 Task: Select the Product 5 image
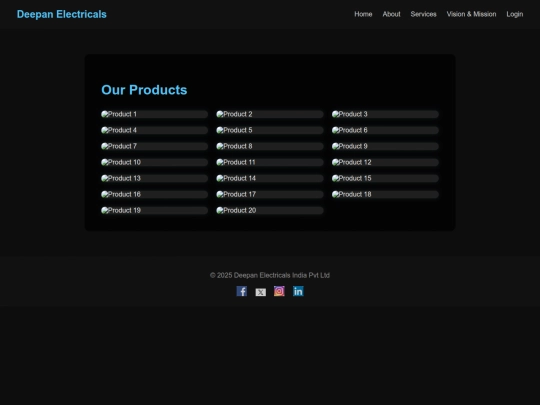(x=270, y=130)
